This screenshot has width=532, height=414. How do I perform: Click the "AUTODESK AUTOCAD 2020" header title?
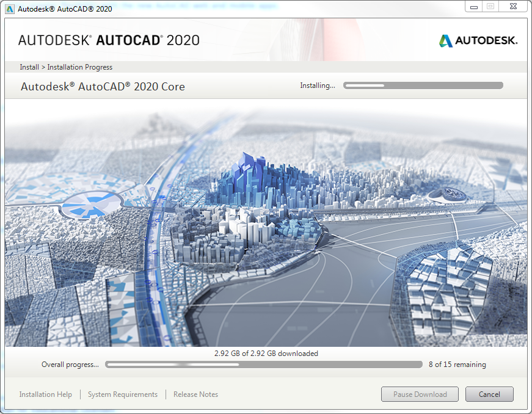(x=109, y=40)
